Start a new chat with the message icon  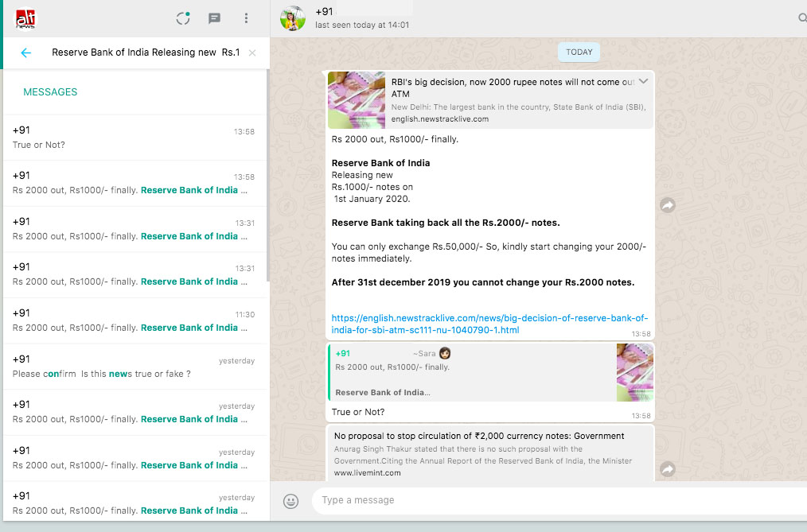pos(214,18)
